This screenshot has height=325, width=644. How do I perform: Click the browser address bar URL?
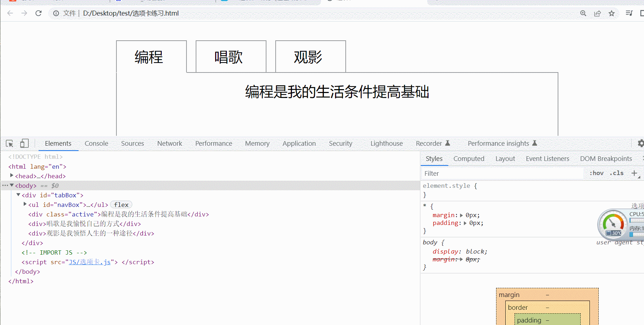(x=131, y=13)
